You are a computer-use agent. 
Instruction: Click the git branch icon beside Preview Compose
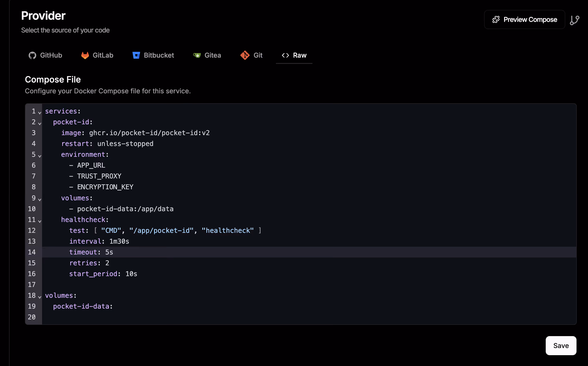tap(574, 20)
